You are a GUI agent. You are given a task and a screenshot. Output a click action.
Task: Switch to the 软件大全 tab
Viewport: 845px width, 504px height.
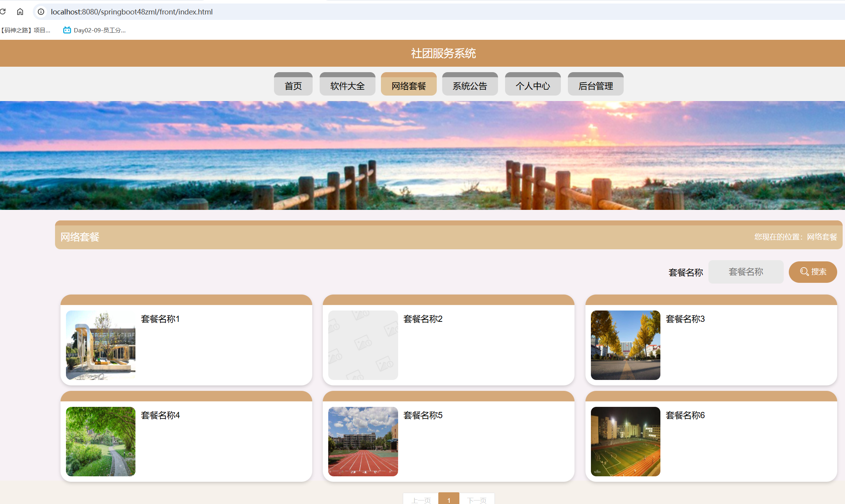click(x=347, y=85)
